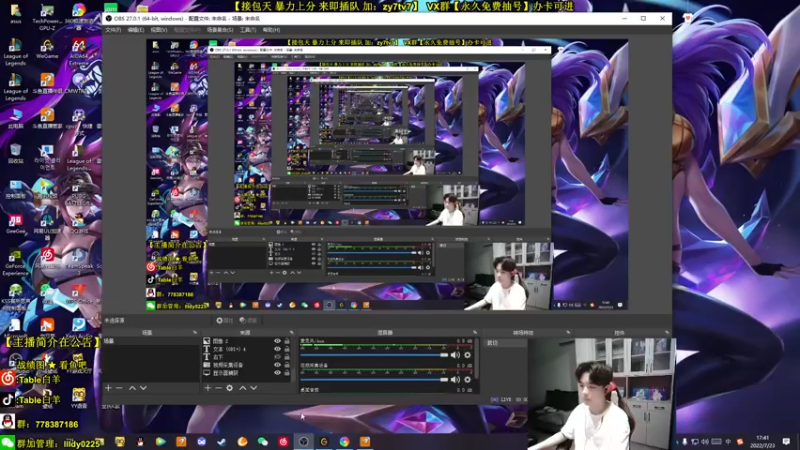This screenshot has width=800, height=450.
Task: Open WeGame desktop shortcut
Action: coord(47,49)
